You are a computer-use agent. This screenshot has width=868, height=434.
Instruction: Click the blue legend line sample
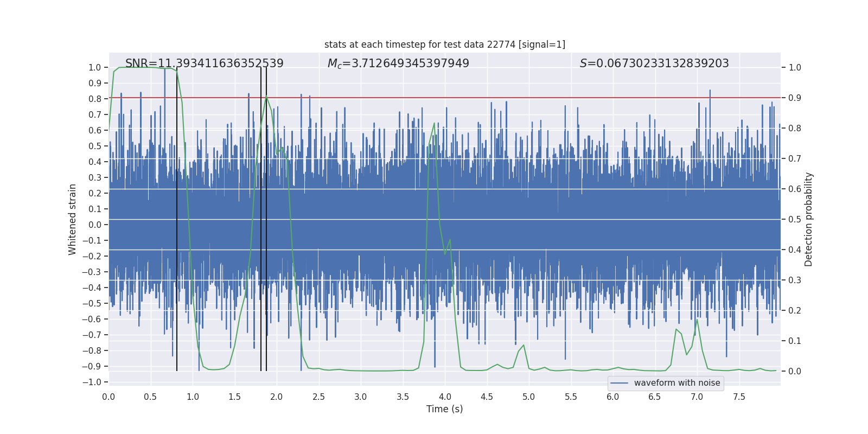pos(620,383)
